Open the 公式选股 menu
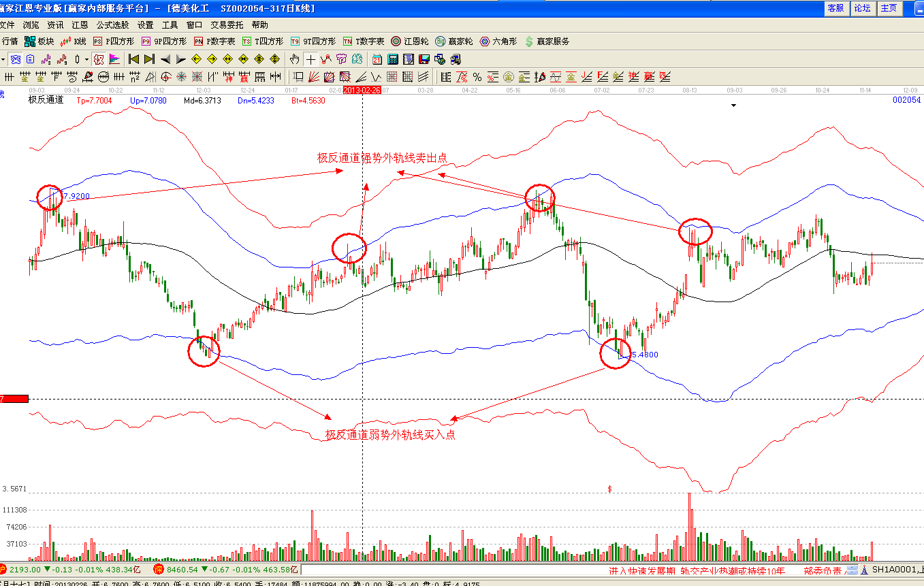 click(x=112, y=25)
